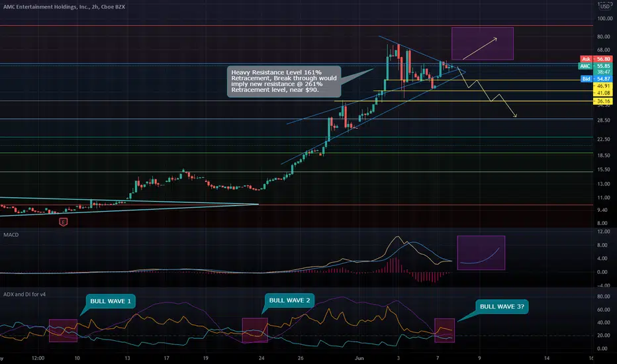
Task: Click the 9.40 price axis label
Action: pyautogui.click(x=603, y=210)
